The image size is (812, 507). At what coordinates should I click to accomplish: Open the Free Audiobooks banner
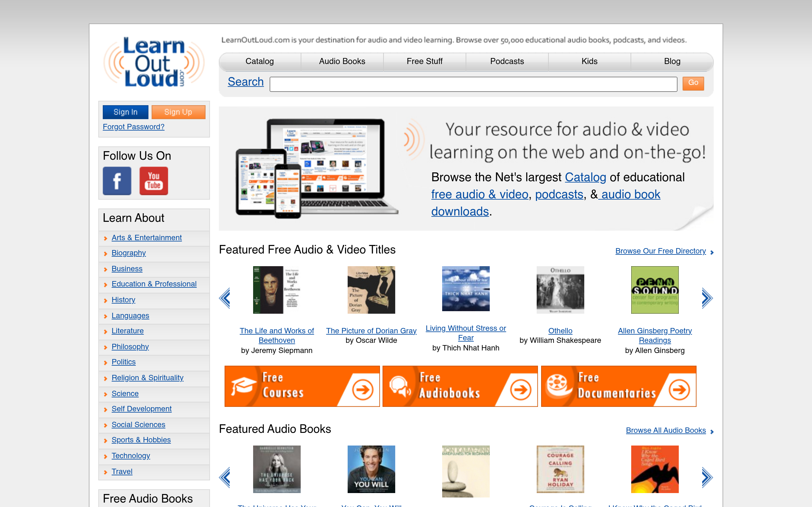click(460, 386)
